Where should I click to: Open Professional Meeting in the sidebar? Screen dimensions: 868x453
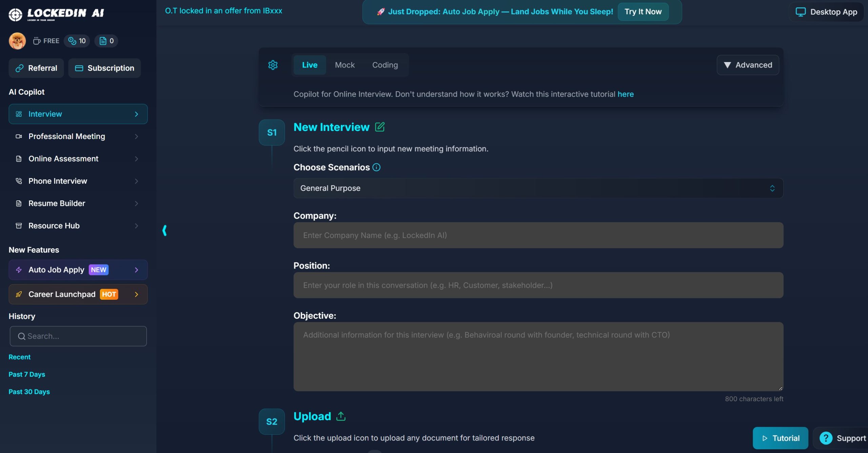[x=78, y=136]
